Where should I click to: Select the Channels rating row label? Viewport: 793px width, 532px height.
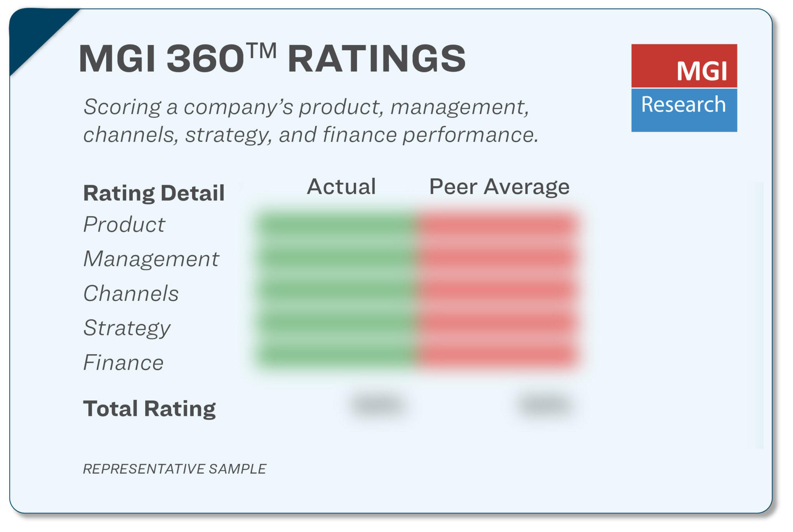click(x=131, y=293)
